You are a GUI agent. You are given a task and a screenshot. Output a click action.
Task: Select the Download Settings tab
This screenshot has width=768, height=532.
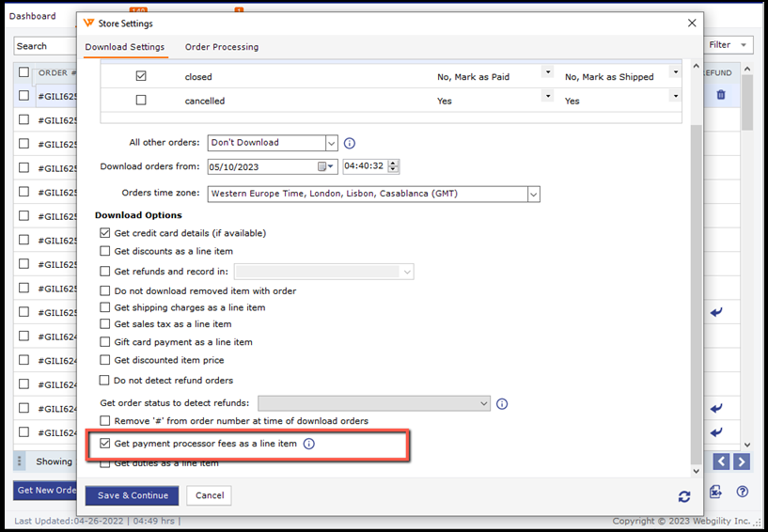pyautogui.click(x=125, y=47)
